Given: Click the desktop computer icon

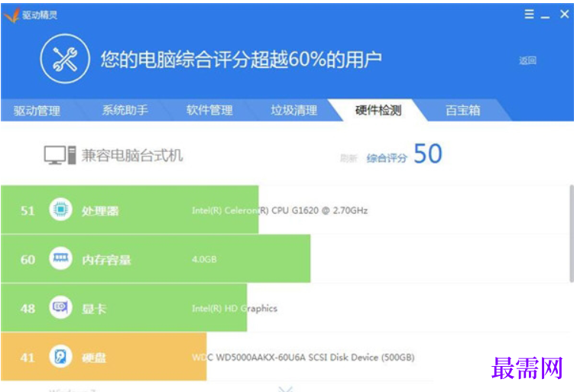Looking at the screenshot, I should tap(60, 155).
